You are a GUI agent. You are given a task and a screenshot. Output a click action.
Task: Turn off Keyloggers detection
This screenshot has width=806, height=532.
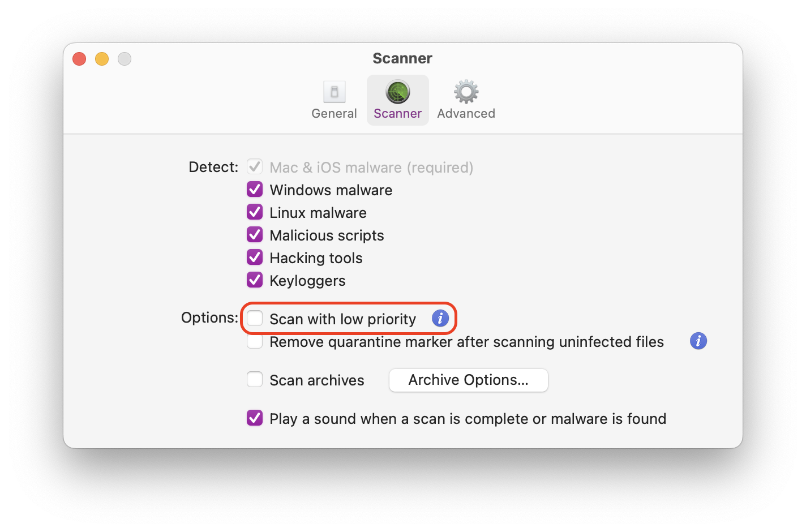pyautogui.click(x=255, y=280)
